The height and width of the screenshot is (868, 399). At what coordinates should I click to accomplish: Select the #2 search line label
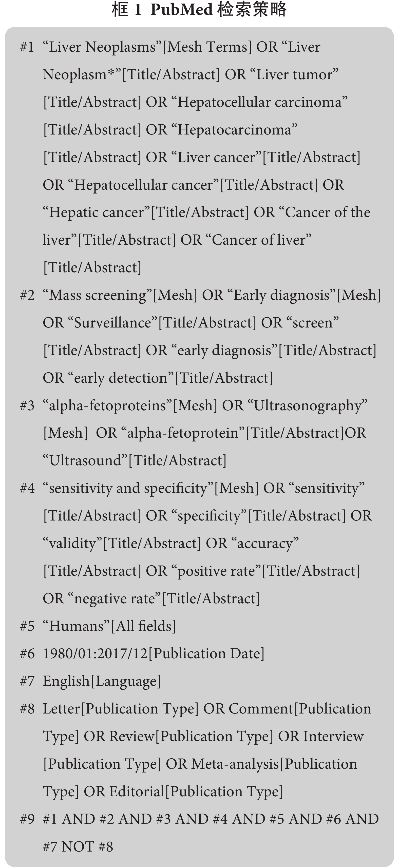point(27,296)
